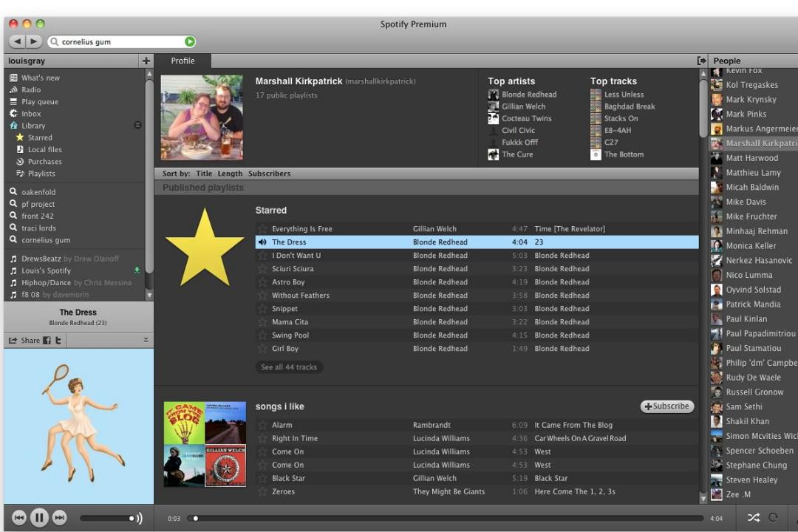Open Play queue in the sidebar
Image resolution: width=798 pixels, height=532 pixels.
(x=40, y=102)
